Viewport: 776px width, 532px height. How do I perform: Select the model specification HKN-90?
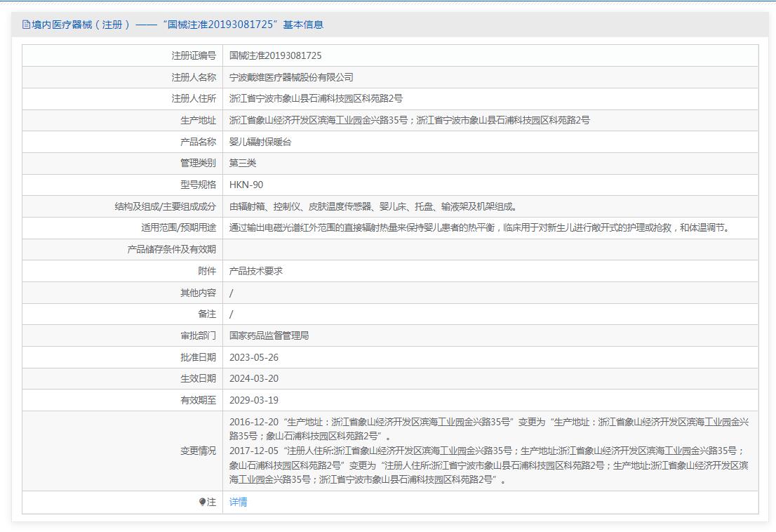pyautogui.click(x=246, y=185)
